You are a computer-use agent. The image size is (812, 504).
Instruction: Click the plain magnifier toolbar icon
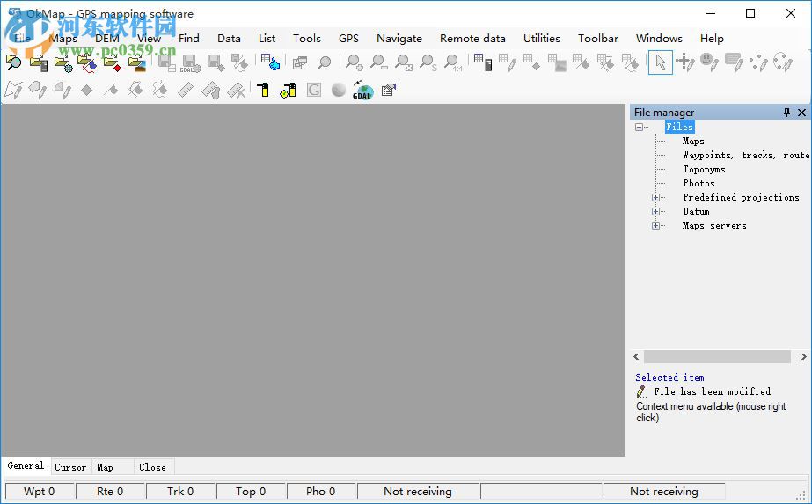pyautogui.click(x=324, y=62)
